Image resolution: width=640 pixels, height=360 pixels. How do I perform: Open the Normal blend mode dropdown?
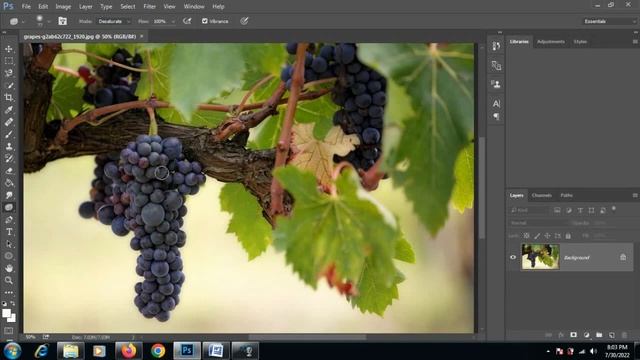pyautogui.click(x=538, y=223)
